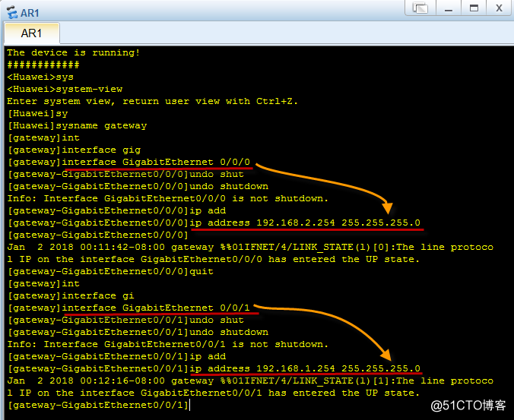Image resolution: width=514 pixels, height=420 pixels.
Task: Click 'Info: Interface GigabitEthernet0/0/1 is not shutdown.'
Action: (x=167, y=344)
